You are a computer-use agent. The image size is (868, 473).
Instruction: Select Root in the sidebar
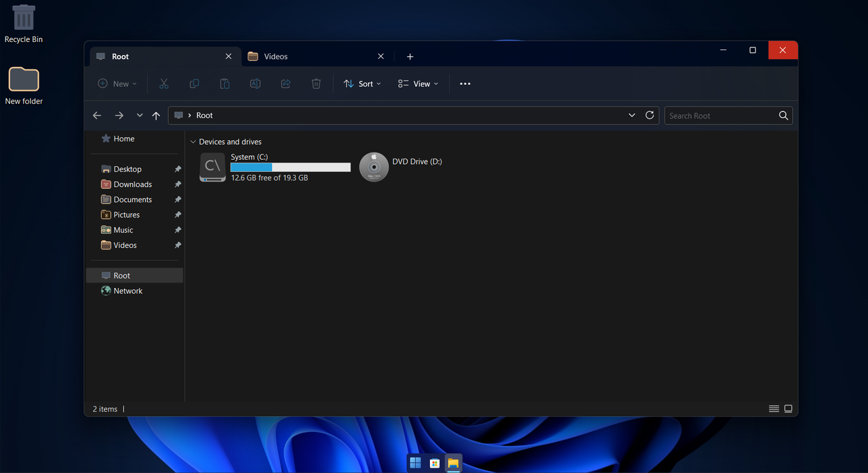tap(134, 275)
